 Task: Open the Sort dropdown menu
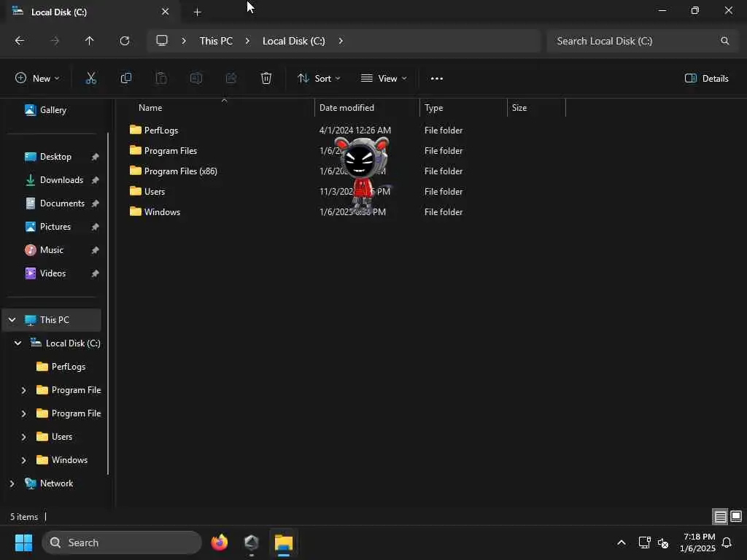319,79
